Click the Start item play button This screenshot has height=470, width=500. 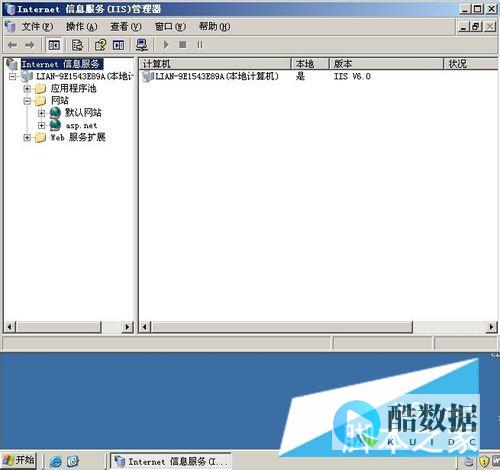pos(166,45)
